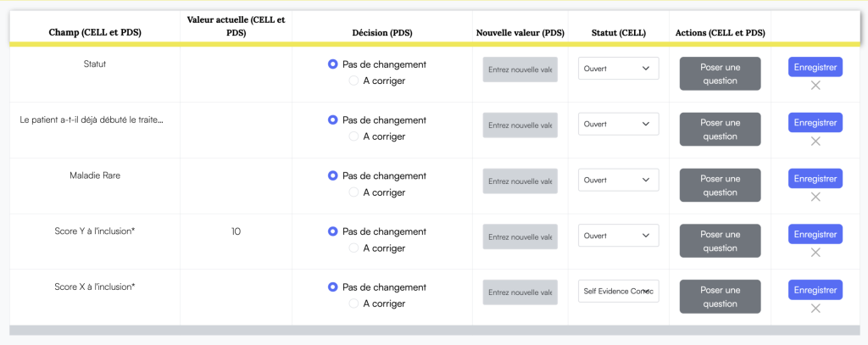This screenshot has width=868, height=345.
Task: Save the Score X à l'inclusion row
Action: pos(815,290)
